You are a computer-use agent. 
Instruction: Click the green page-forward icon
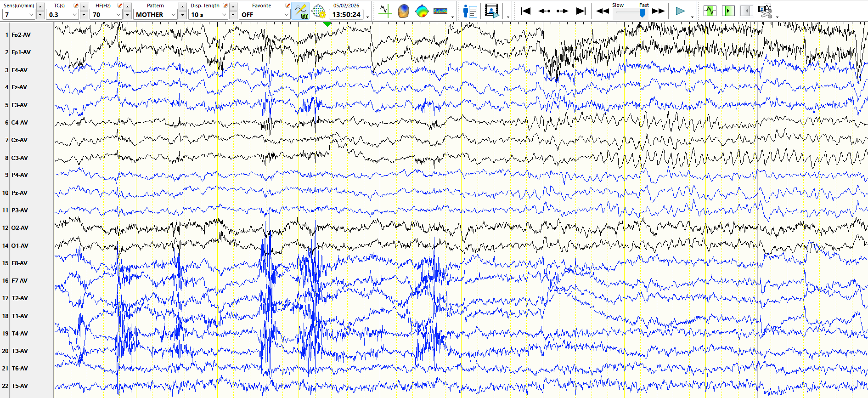tap(728, 11)
